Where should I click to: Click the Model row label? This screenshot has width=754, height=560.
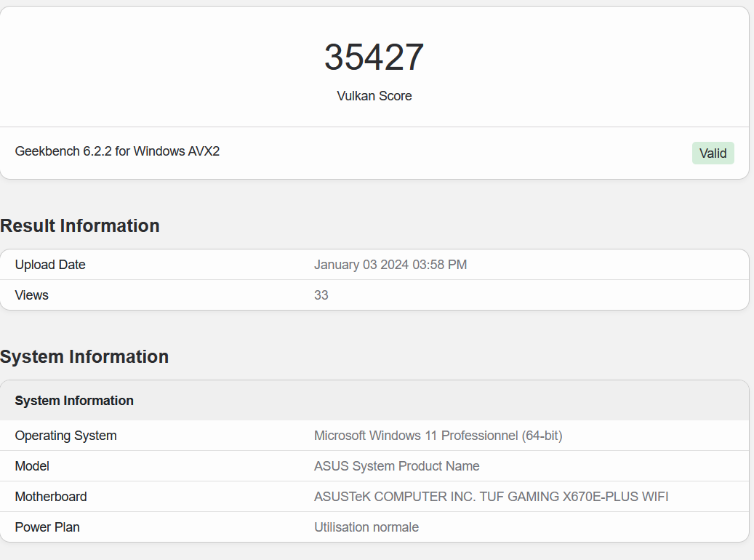coord(32,466)
